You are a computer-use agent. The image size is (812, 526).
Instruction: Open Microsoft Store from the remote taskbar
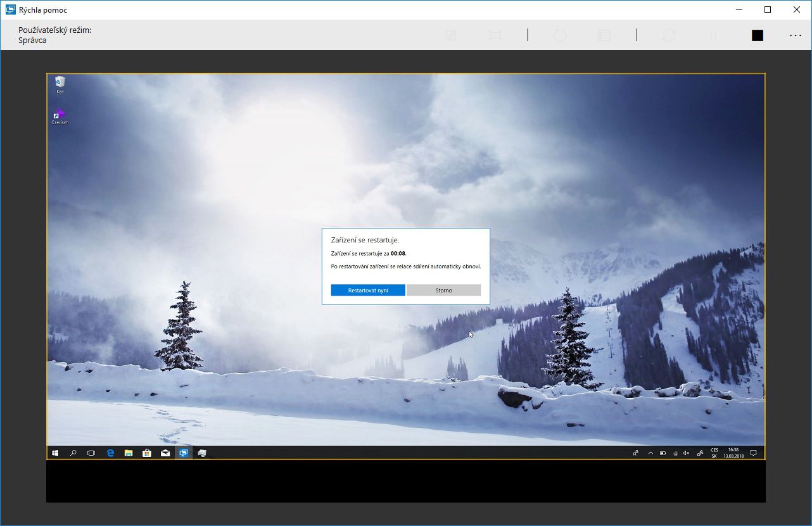coord(147,453)
